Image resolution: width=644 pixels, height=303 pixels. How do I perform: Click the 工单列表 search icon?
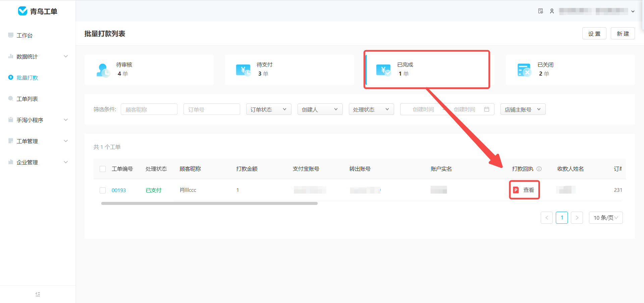tap(11, 99)
